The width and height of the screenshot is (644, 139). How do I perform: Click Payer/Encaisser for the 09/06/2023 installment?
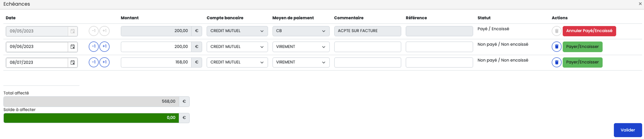point(582,47)
